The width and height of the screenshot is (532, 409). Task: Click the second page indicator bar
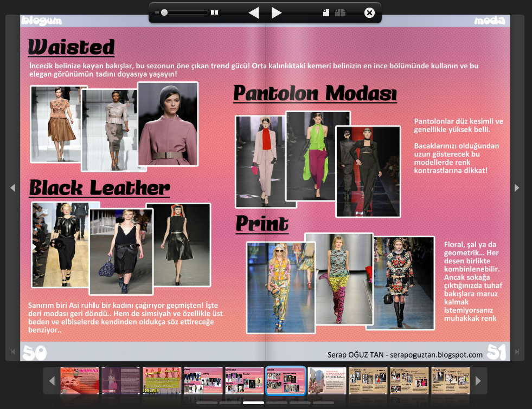230,403
